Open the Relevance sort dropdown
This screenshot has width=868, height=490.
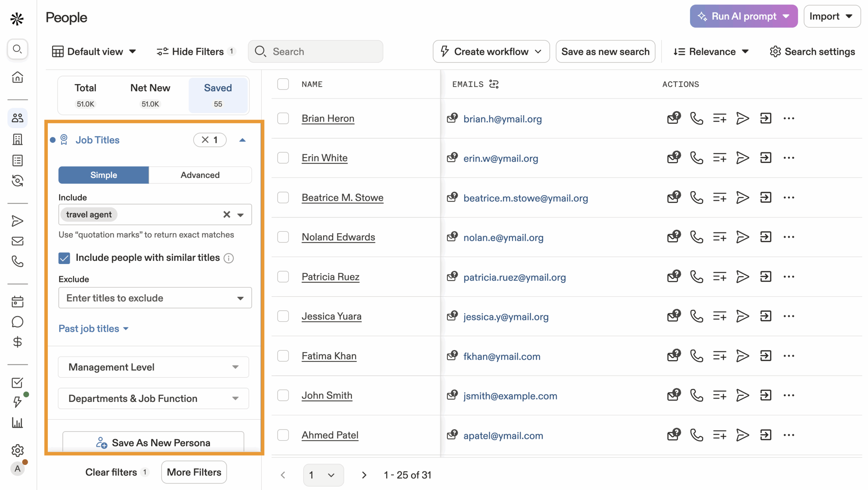click(x=711, y=52)
